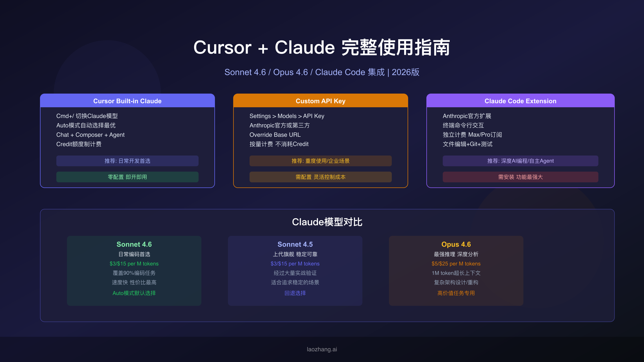The height and width of the screenshot is (362, 644).
Task: Click the Override Base URL line
Action: pyautogui.click(x=275, y=135)
